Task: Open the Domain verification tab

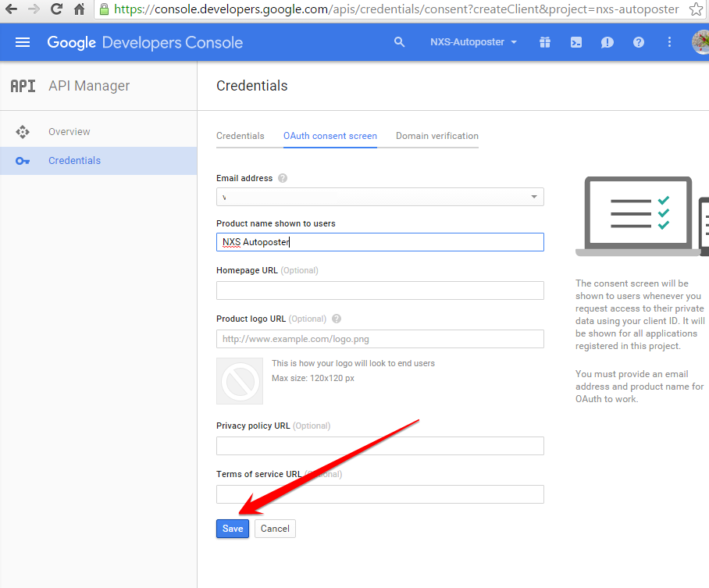Action: click(437, 136)
